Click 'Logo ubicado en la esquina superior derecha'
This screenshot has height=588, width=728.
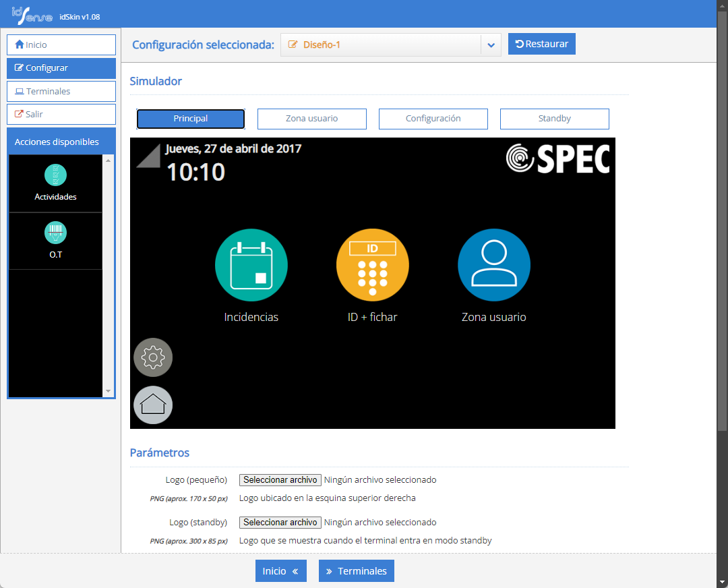click(x=328, y=498)
